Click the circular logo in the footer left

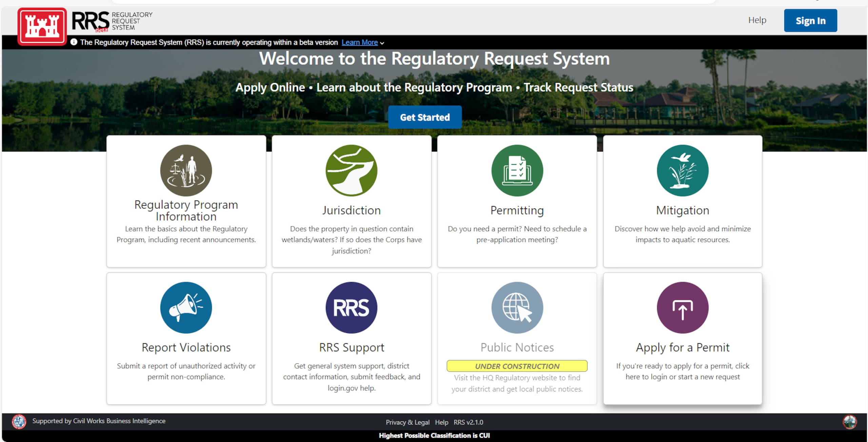pos(19,422)
